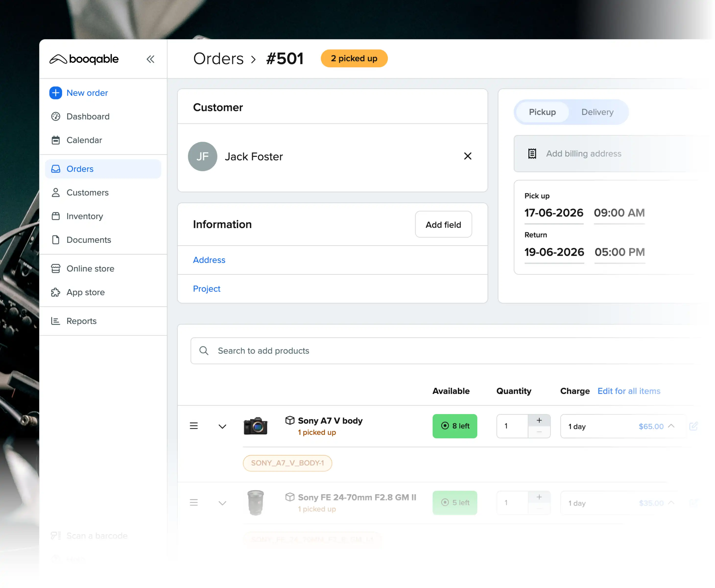Viewport: 715px width, 588px height.
Task: Remove customer Jack Foster from the order
Action: 467,156
